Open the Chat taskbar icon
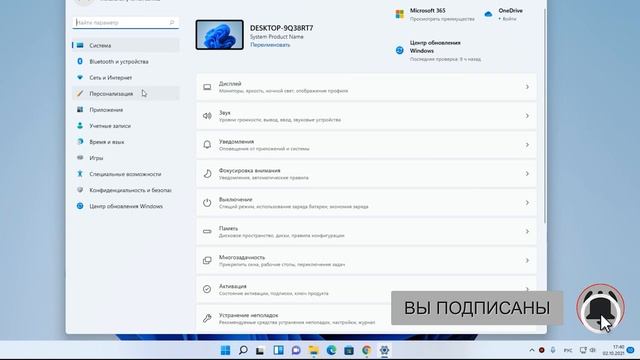 [296, 350]
